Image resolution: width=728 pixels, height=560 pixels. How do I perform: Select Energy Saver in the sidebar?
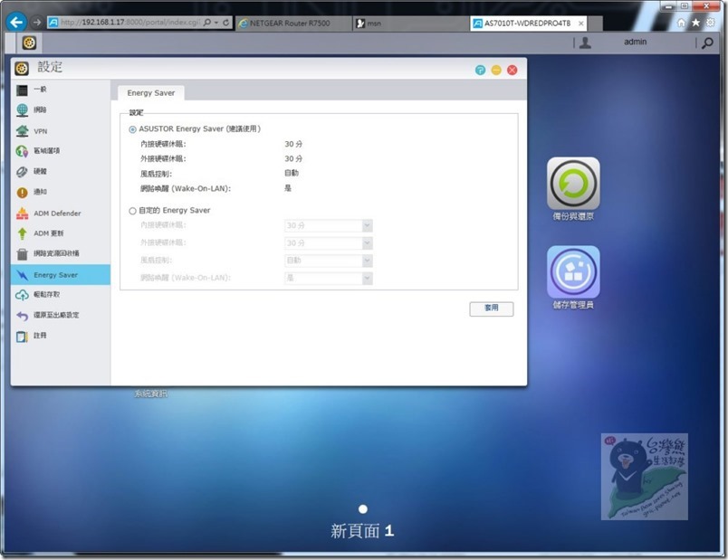pos(61,275)
